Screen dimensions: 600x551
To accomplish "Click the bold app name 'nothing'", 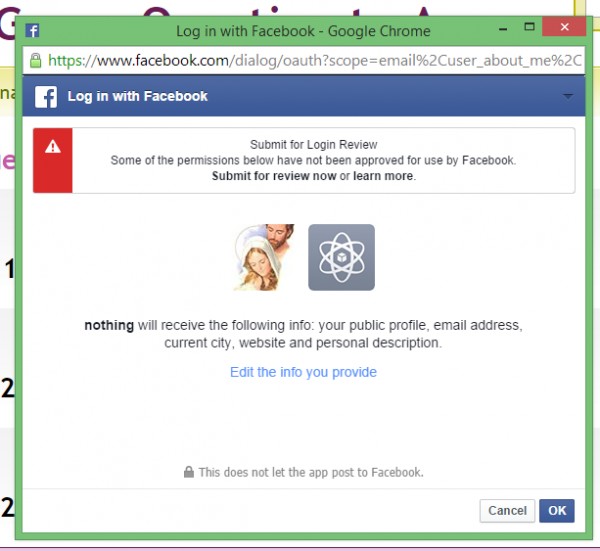I will [108, 326].
